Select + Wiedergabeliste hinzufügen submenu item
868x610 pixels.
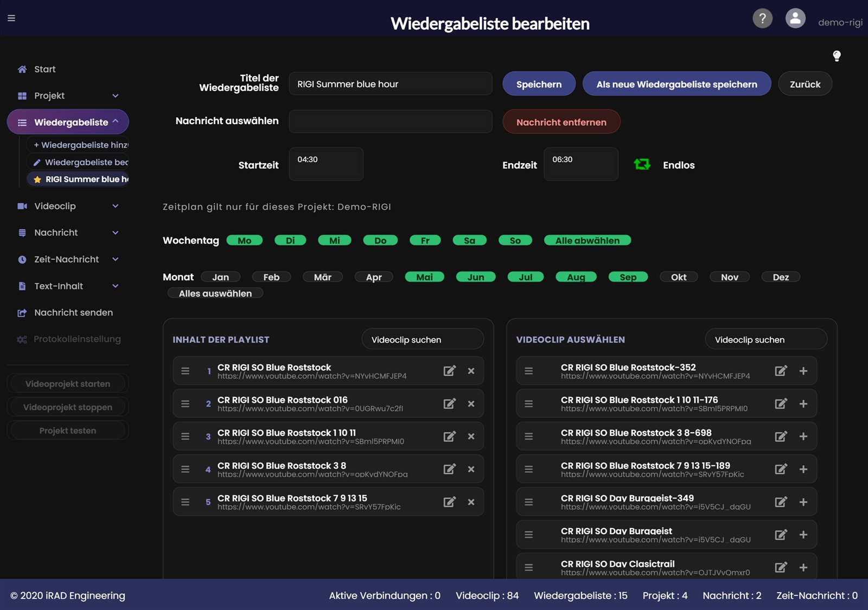[x=78, y=145]
